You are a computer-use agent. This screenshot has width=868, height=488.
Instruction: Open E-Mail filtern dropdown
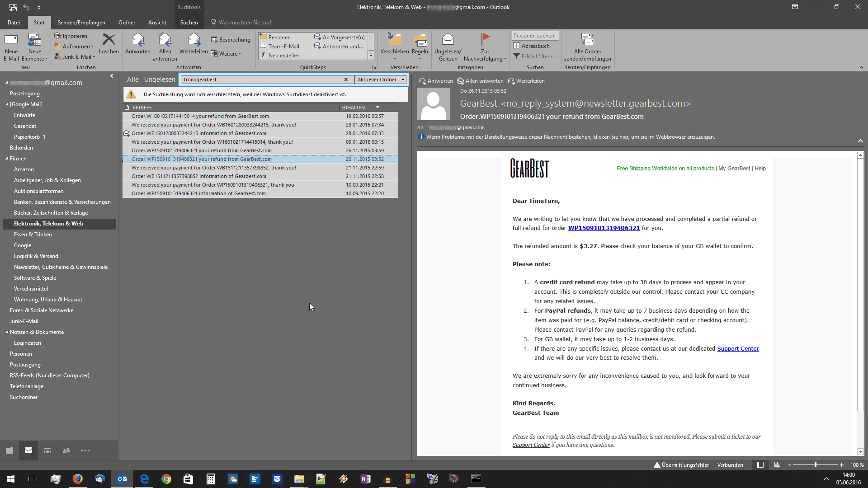(x=535, y=56)
